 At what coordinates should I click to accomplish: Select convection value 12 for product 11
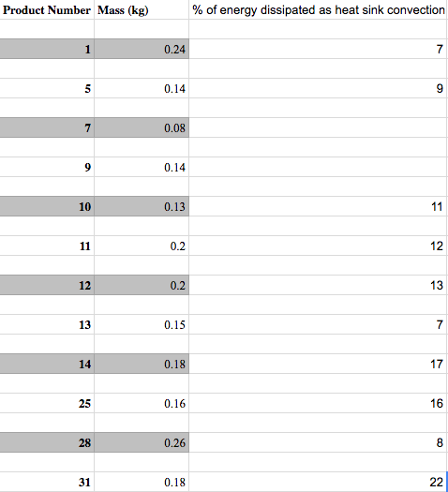[318, 246]
